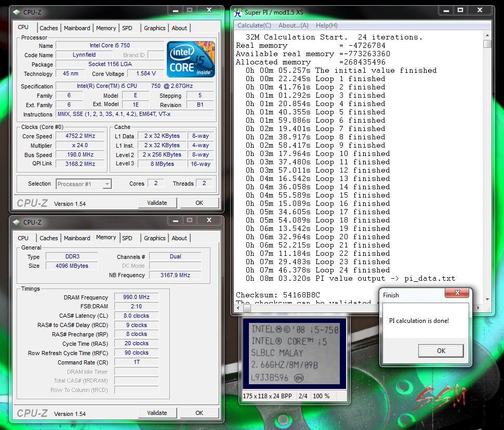Click the CPU-Z title icon in top window

(x=17, y=12)
